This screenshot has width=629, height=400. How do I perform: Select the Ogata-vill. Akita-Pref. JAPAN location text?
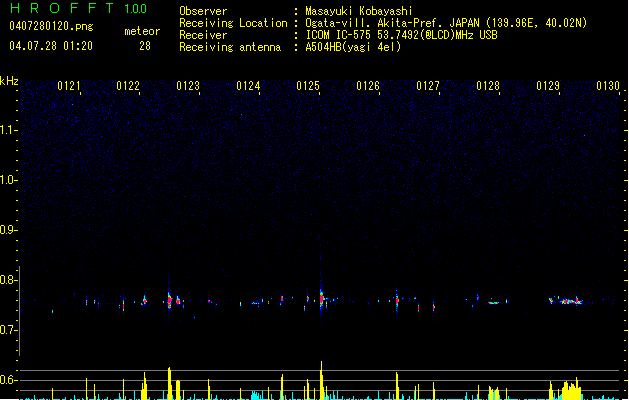[x=446, y=23]
